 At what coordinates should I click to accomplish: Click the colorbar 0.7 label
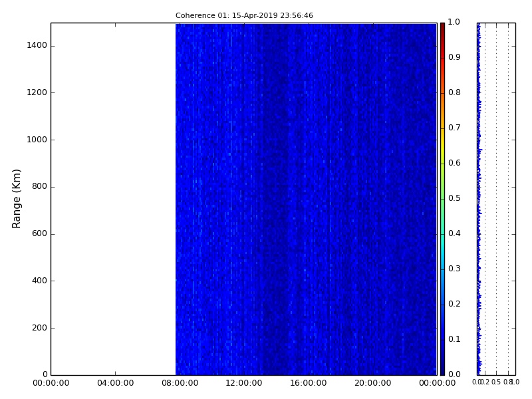(454, 128)
